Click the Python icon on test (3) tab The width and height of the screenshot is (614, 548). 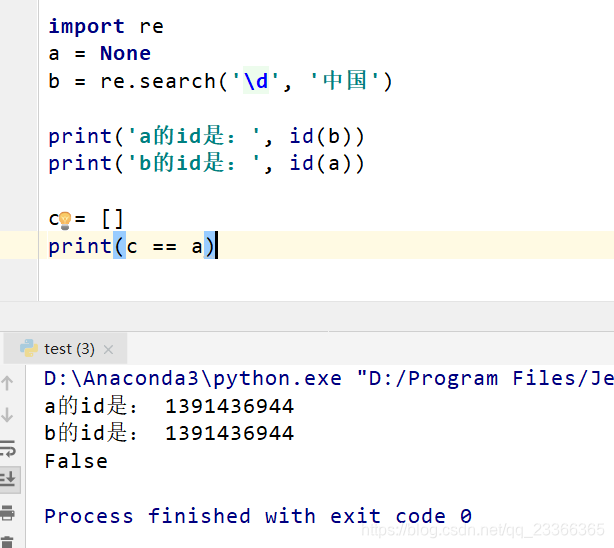(x=29, y=348)
